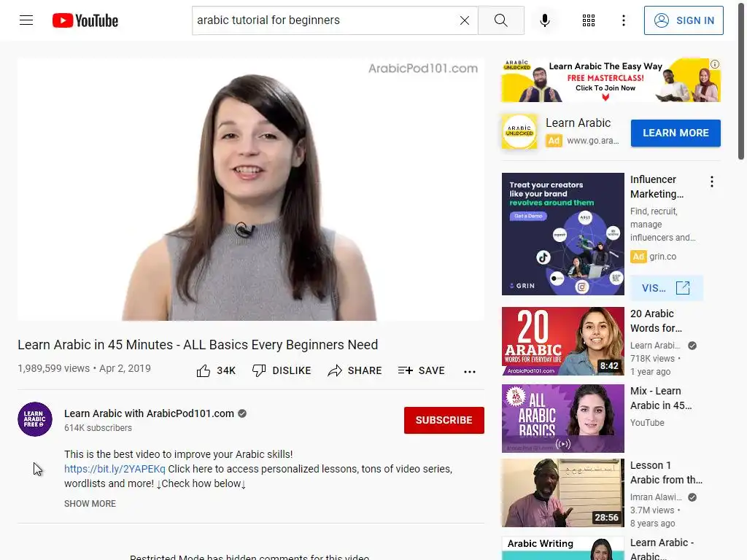Go to YouTube home via logo
Viewport: 747px width, 560px height.
tap(85, 20)
